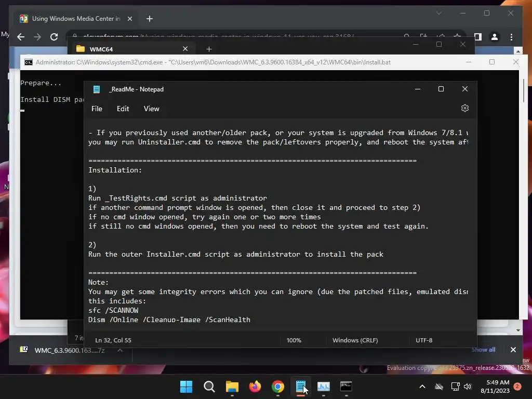532x399 pixels.
Task: Click UTF-8 encoding in status bar
Action: coord(424,340)
